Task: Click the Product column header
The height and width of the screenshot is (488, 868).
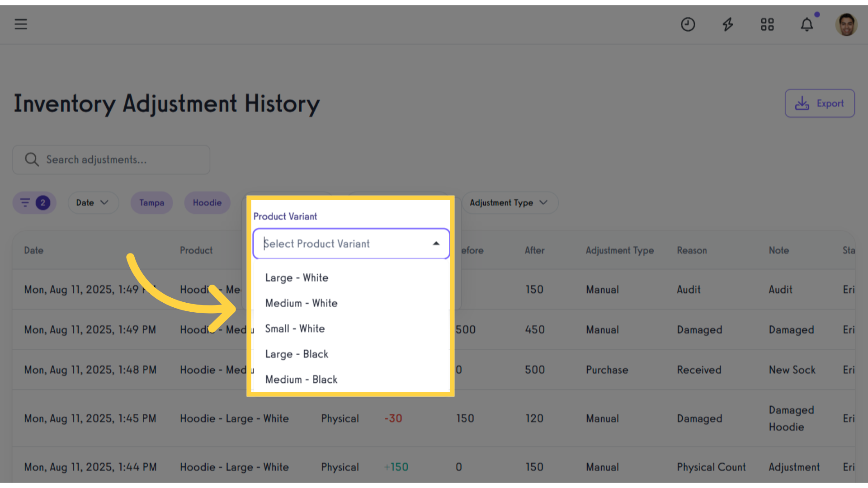Action: 196,250
